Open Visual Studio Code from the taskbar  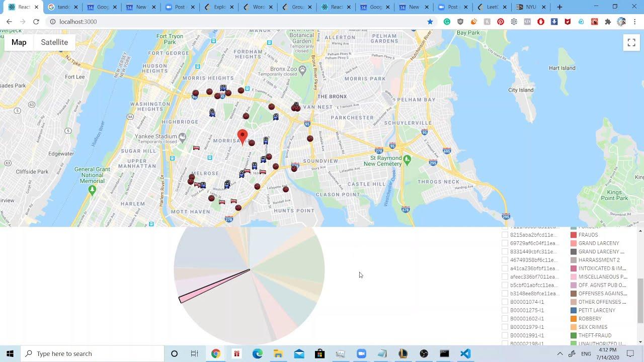coord(464,353)
